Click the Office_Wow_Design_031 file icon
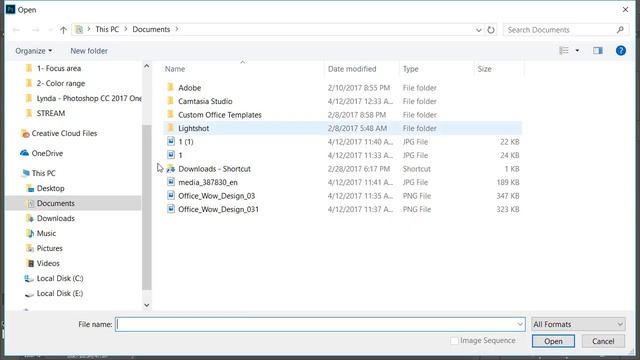640x360 pixels. [x=171, y=209]
